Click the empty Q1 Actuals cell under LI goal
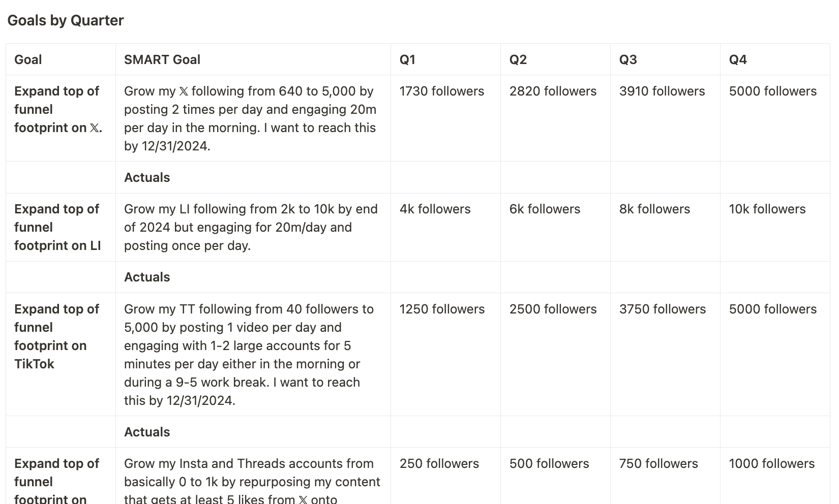839x504 pixels. coord(446,277)
